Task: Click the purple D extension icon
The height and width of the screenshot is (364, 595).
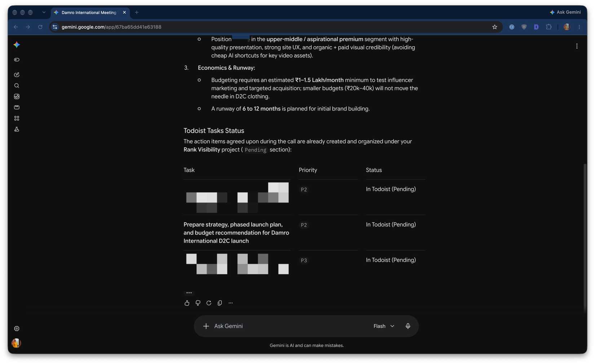Action: 536,27
